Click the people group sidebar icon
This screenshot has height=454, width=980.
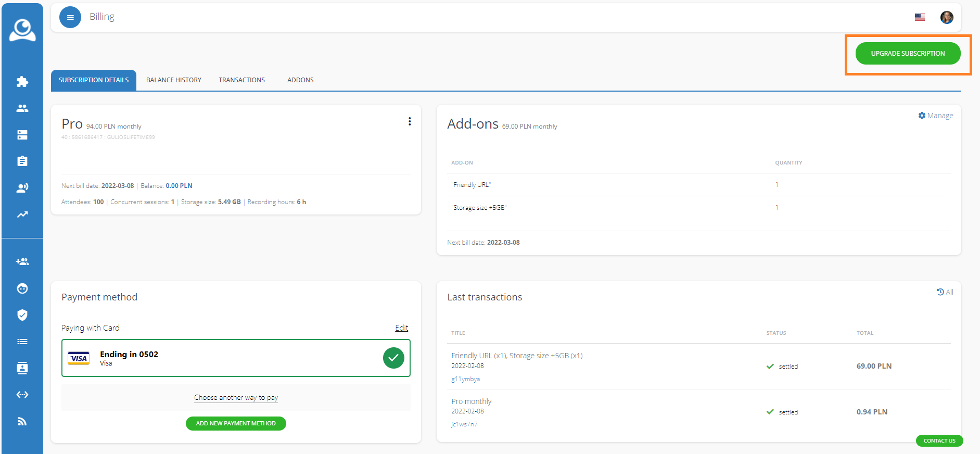(x=22, y=108)
